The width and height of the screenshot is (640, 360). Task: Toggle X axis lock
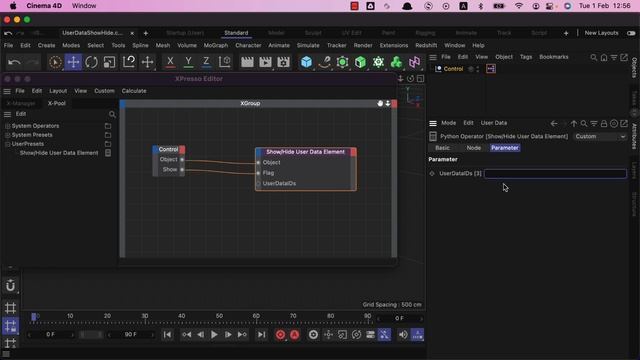pyautogui.click(x=170, y=62)
